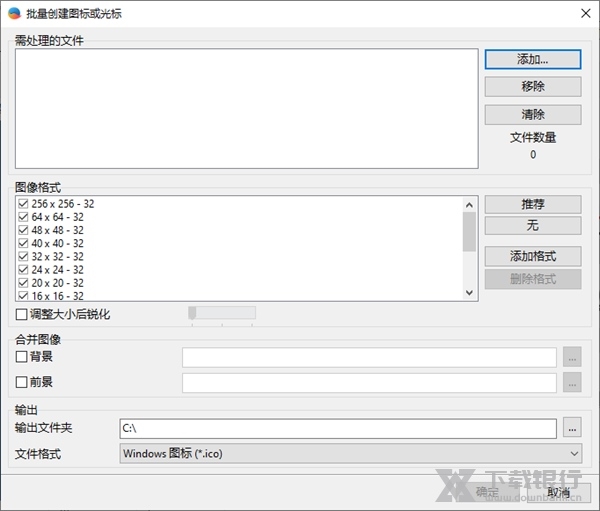Image resolution: width=600 pixels, height=511 pixels.
Task: Click the empty files-to-process list box
Action: tap(247, 108)
